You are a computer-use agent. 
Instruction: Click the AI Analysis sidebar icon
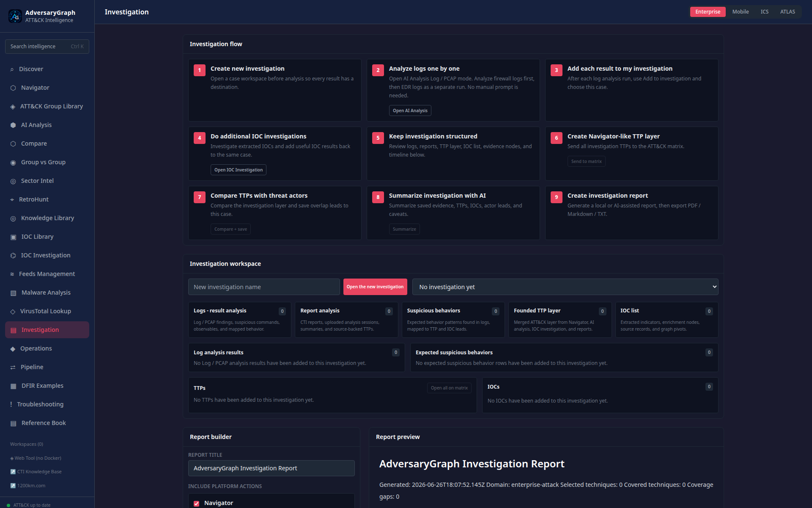click(13, 125)
